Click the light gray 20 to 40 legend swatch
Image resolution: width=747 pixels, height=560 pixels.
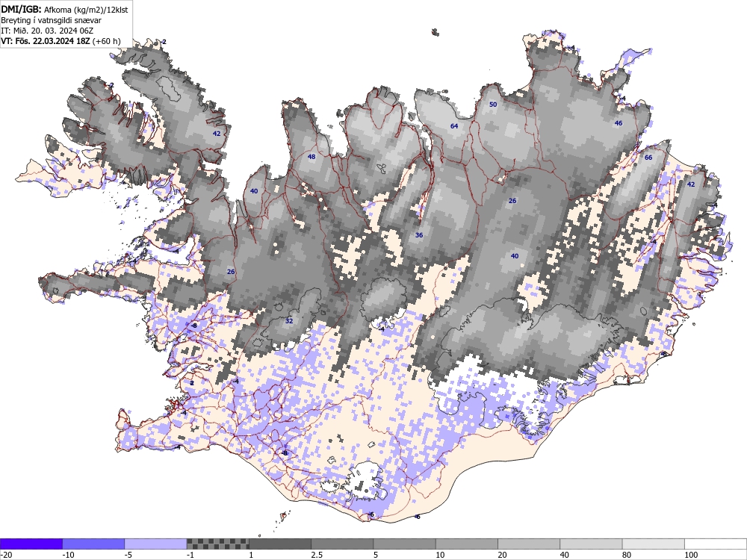pyautogui.click(x=530, y=544)
